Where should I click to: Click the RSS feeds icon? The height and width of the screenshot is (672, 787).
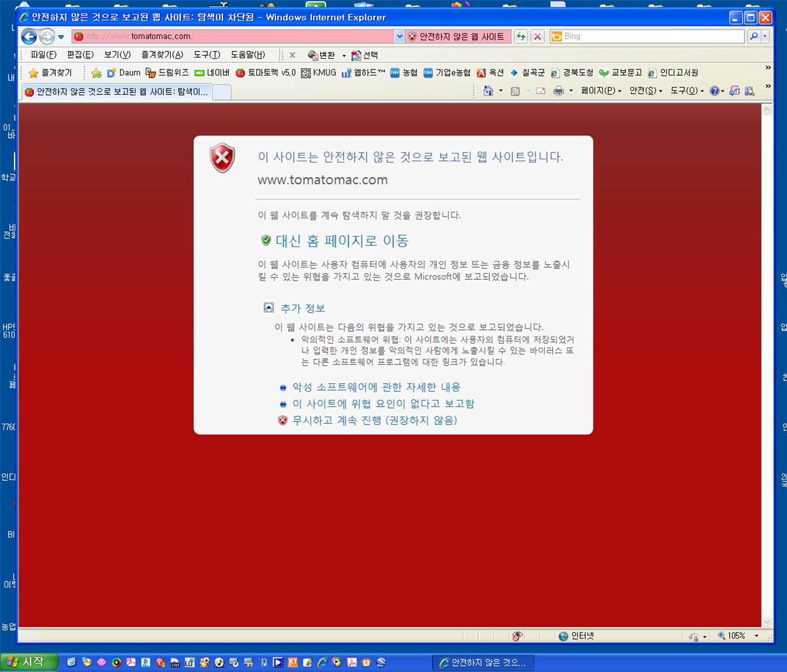point(515,91)
